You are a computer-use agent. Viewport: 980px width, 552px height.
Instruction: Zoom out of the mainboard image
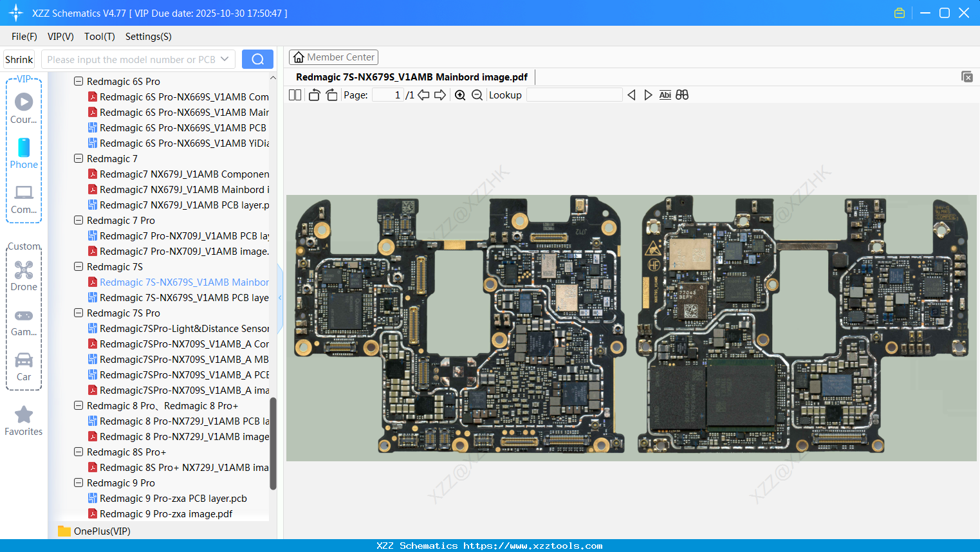click(477, 95)
